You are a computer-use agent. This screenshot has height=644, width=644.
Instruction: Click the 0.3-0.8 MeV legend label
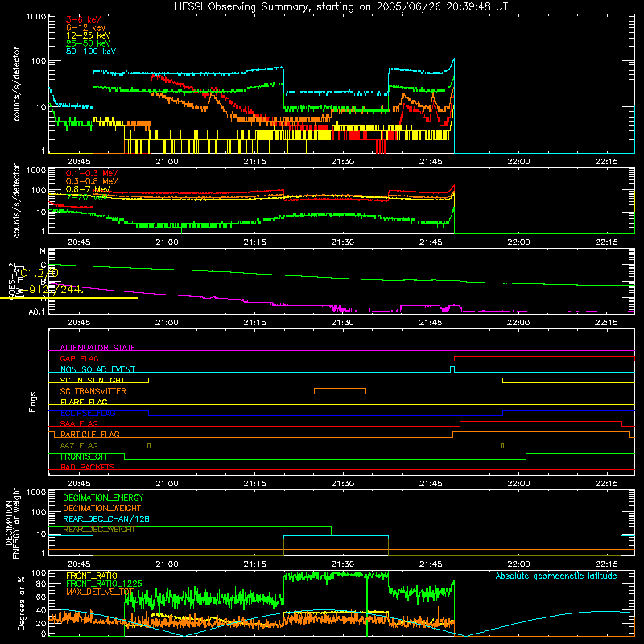pyautogui.click(x=92, y=181)
